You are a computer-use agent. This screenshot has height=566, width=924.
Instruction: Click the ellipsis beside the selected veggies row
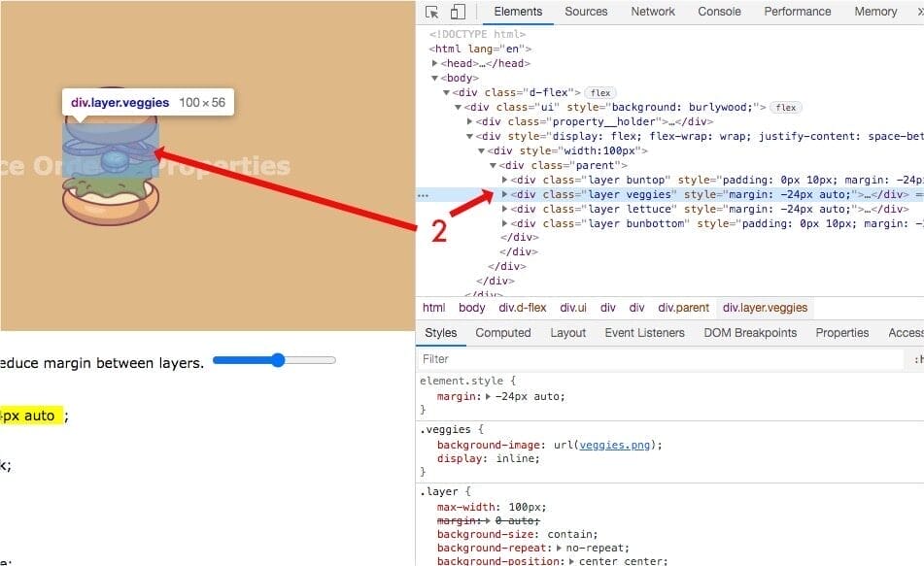coord(423,194)
